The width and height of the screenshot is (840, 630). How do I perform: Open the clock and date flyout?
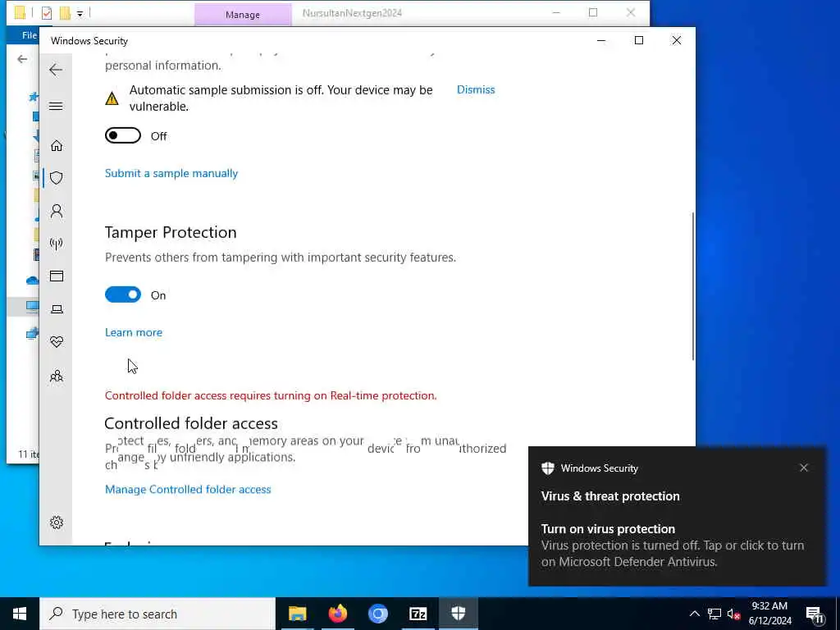coord(769,614)
